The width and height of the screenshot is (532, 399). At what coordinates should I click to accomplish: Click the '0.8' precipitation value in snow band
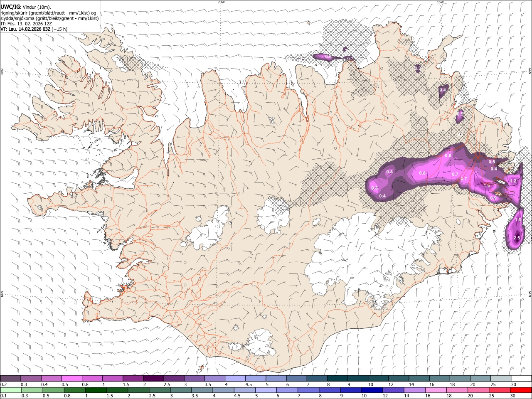(x=422, y=173)
